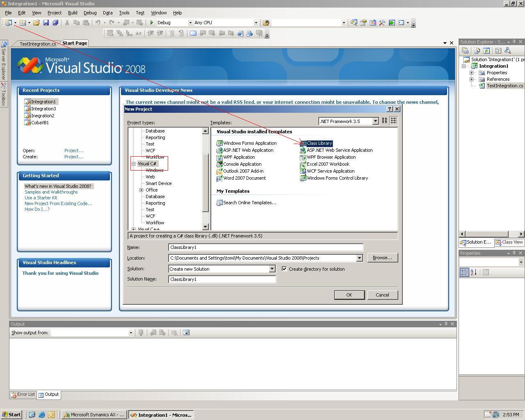Open the Solution Explorer toolbar icon
Image resolution: width=525 pixels, height=420 pixels.
(354, 23)
